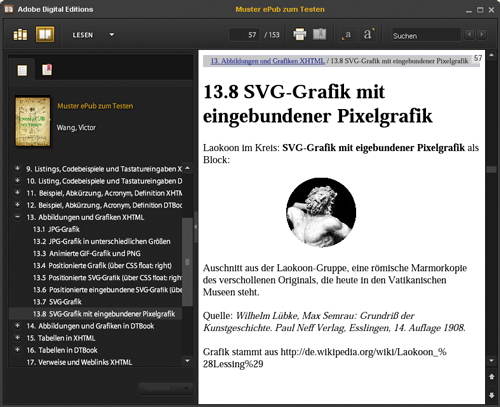Click the /153 total pages label

pyautogui.click(x=272, y=35)
